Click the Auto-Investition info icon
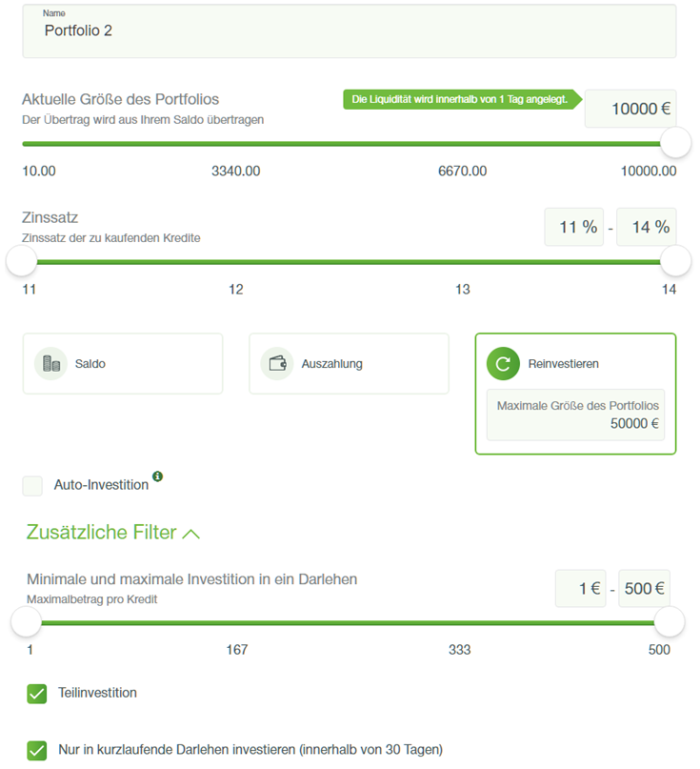700x769 pixels. 158,476
